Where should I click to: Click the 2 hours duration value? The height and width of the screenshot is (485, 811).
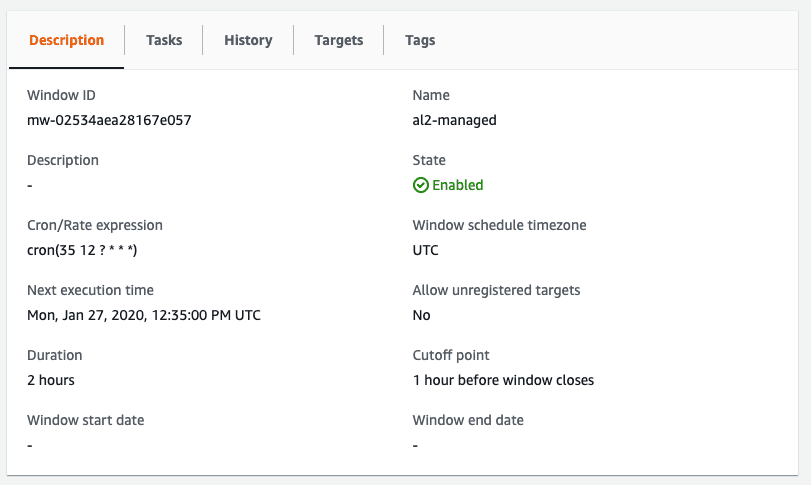pos(51,380)
